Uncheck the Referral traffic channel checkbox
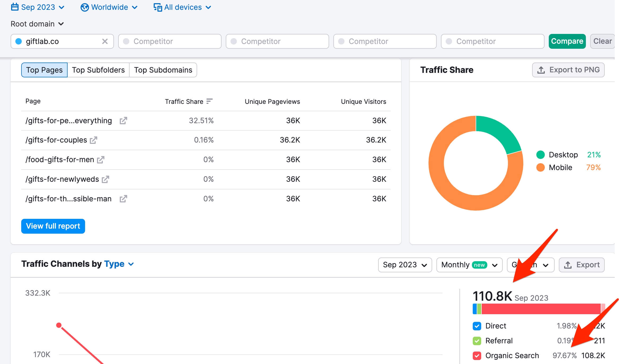This screenshot has width=619, height=364. click(x=477, y=341)
